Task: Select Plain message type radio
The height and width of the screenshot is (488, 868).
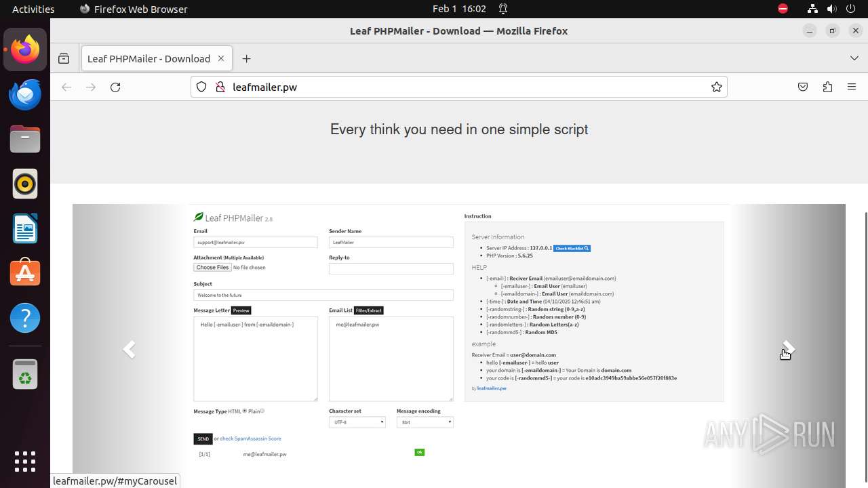Action: [262, 411]
